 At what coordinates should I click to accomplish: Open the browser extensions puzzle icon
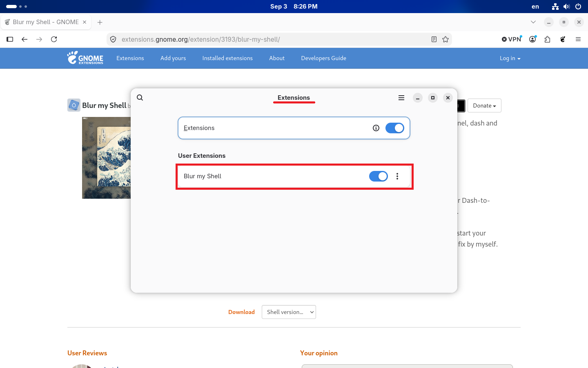coord(548,39)
